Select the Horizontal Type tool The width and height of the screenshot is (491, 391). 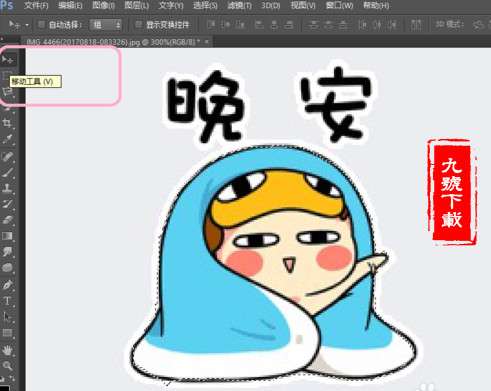click(7, 301)
